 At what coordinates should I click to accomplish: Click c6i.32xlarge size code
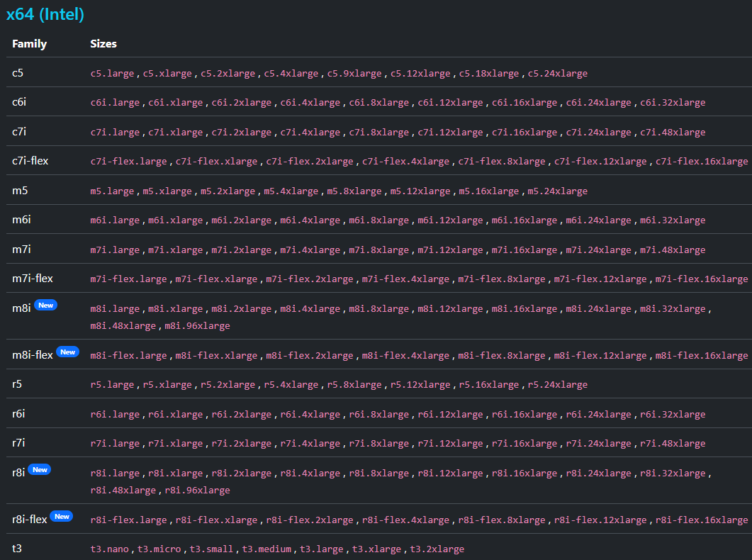point(673,103)
